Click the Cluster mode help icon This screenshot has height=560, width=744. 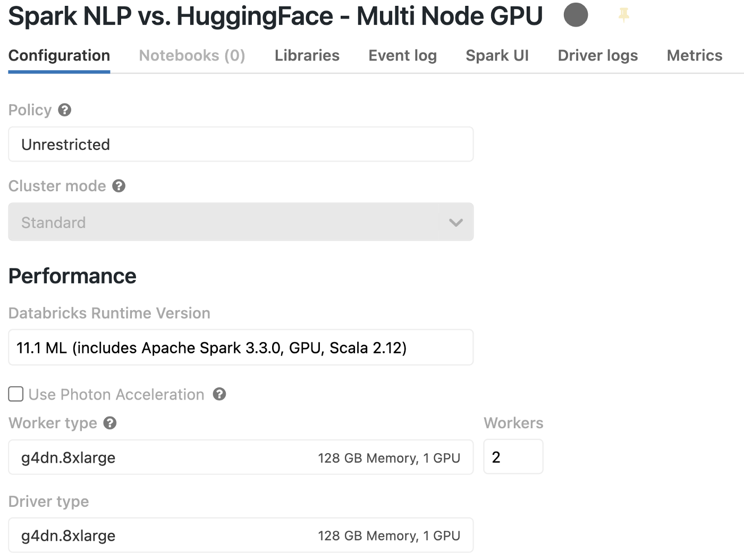119,186
